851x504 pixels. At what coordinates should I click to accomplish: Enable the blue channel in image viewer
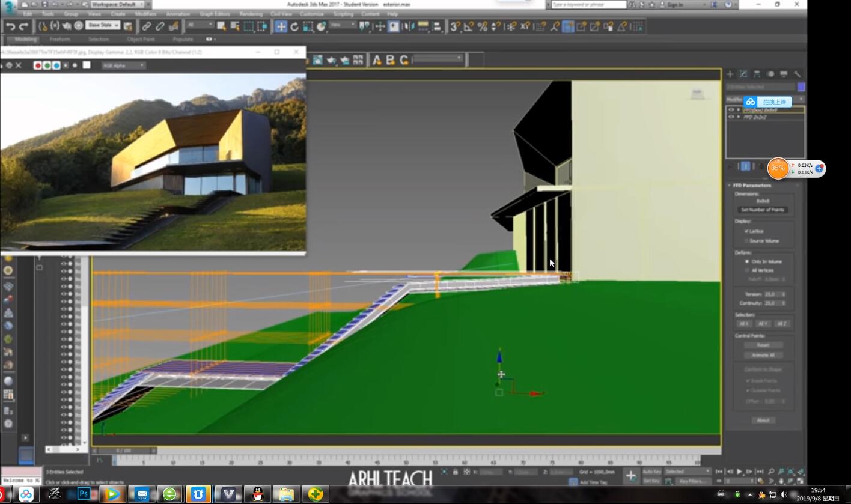pos(56,65)
